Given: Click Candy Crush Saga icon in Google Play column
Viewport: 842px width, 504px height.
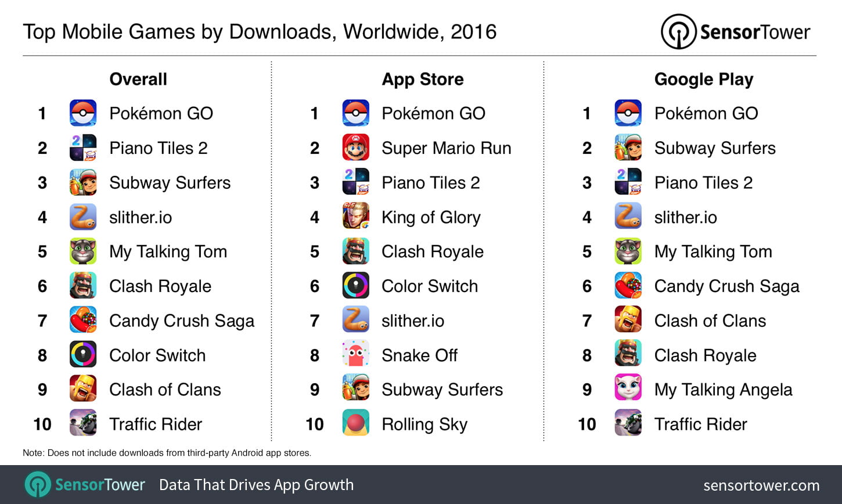Looking at the screenshot, I should pyautogui.click(x=628, y=286).
